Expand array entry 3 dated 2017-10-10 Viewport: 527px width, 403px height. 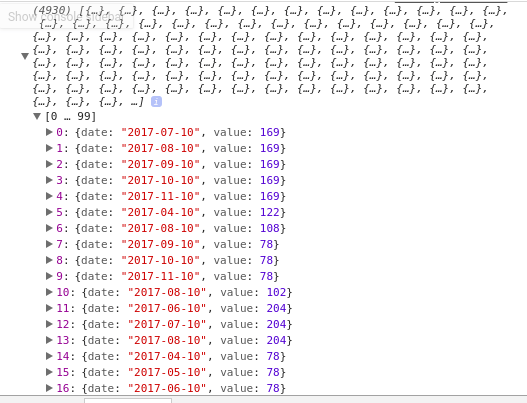click(x=49, y=180)
